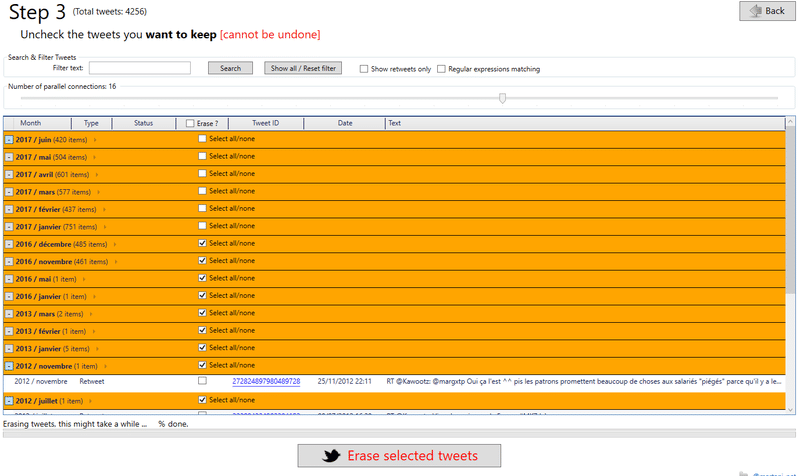Screen dimensions: 800x476
Task: Collapse the 2013 / janvier month group
Action: pos(9,349)
